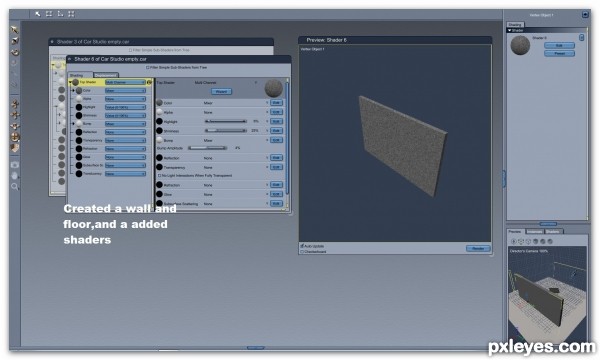Viewport: 600px width, 360px height.
Task: Collapse the Shader section in right panel
Action: point(510,30)
